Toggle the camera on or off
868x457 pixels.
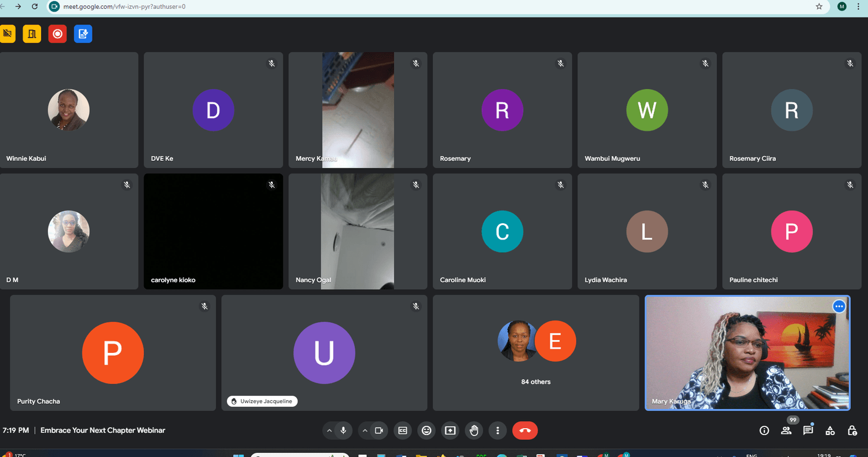[379, 430]
